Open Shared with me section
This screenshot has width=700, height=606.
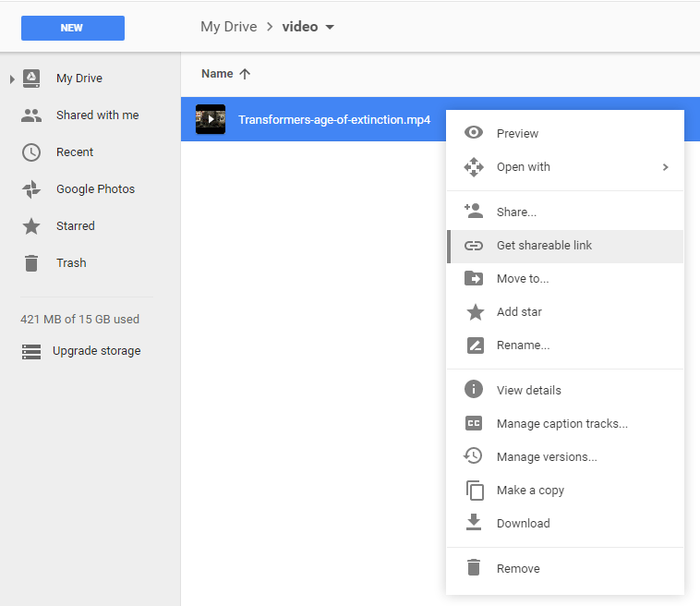point(97,115)
